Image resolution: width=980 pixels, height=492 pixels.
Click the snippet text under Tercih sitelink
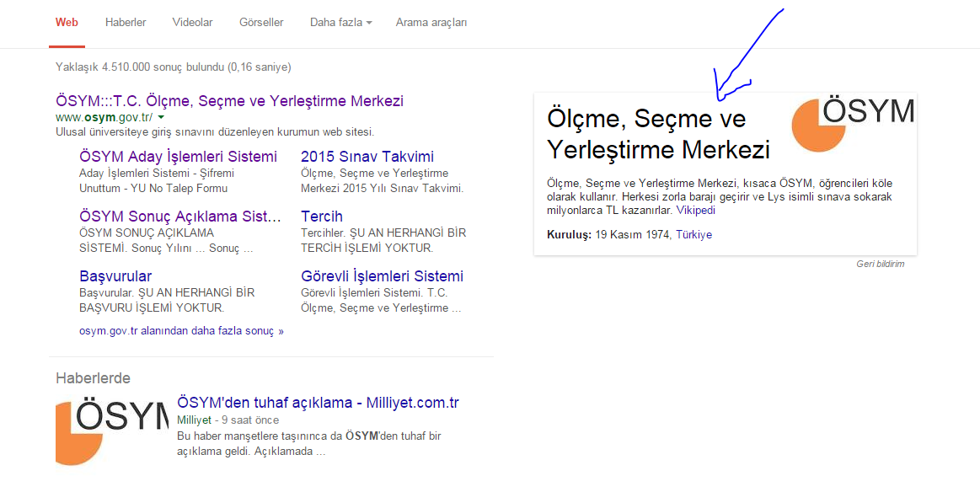[x=383, y=240]
